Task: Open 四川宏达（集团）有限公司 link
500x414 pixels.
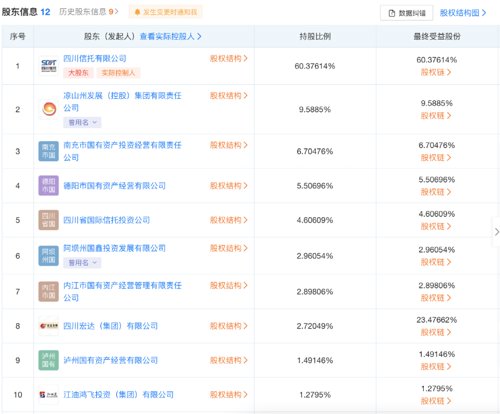Action: pos(110,326)
